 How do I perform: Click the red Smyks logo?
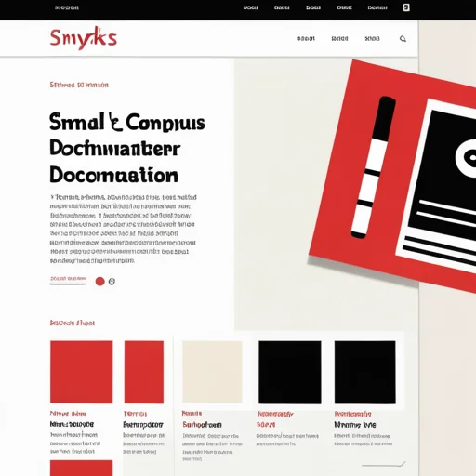(84, 38)
